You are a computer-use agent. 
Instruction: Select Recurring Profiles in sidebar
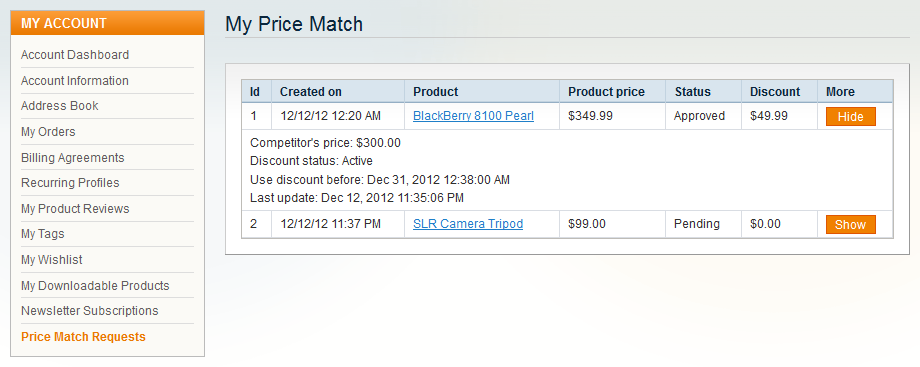pyautogui.click(x=70, y=183)
